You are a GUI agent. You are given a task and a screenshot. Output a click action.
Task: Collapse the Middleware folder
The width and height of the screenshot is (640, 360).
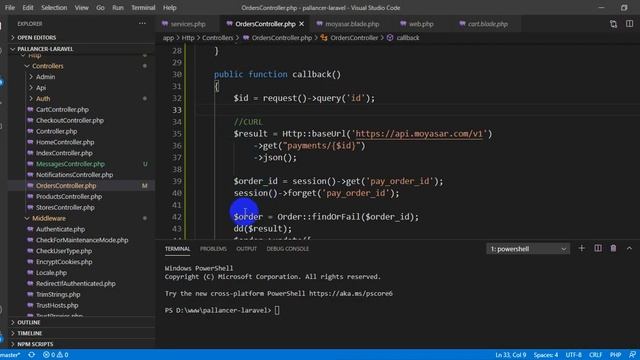click(49, 218)
